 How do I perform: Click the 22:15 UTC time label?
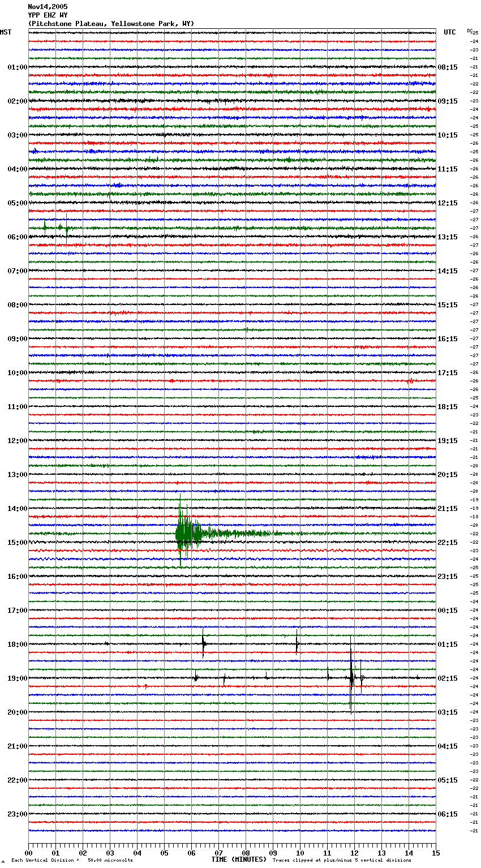tap(448, 543)
